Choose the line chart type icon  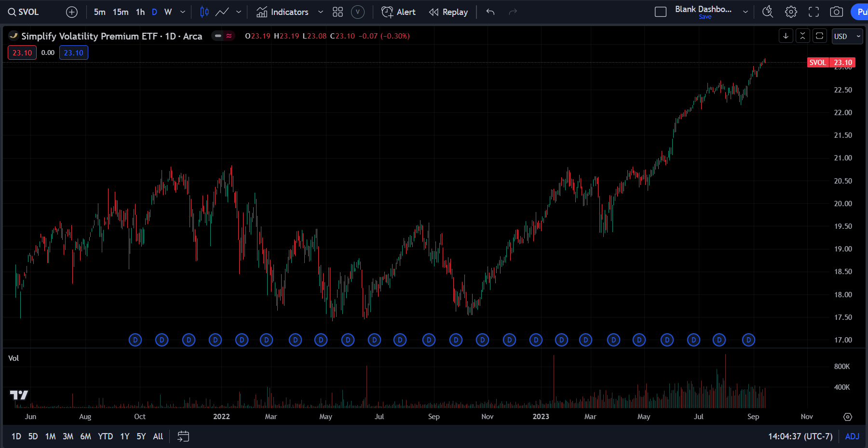222,12
